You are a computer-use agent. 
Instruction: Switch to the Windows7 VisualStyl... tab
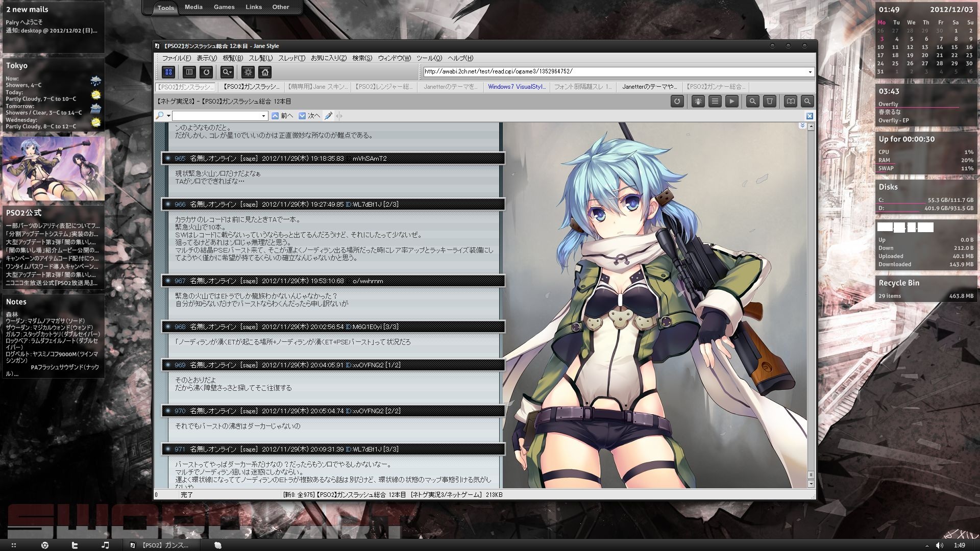(517, 87)
